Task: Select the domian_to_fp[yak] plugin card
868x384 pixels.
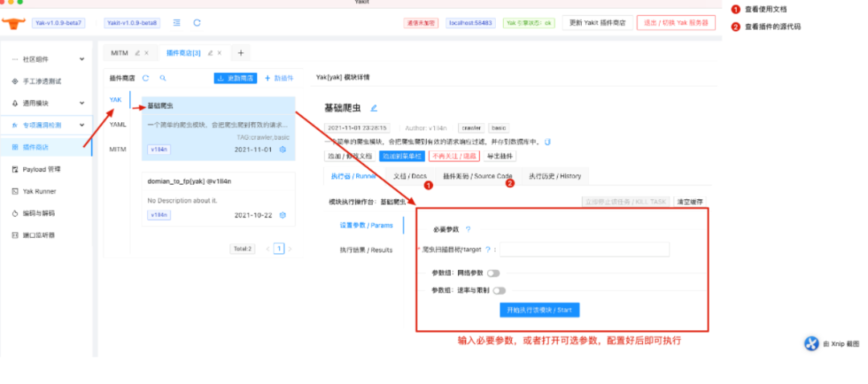Action: coord(219,199)
